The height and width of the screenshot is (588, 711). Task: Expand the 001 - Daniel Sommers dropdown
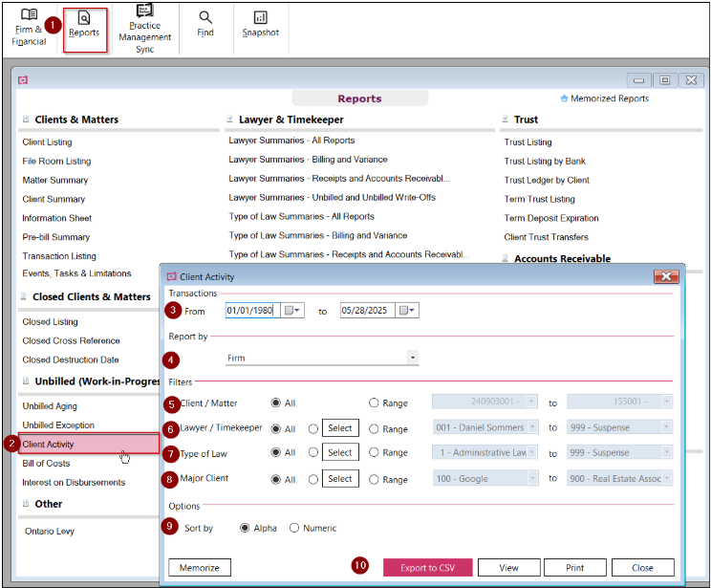pyautogui.click(x=533, y=427)
